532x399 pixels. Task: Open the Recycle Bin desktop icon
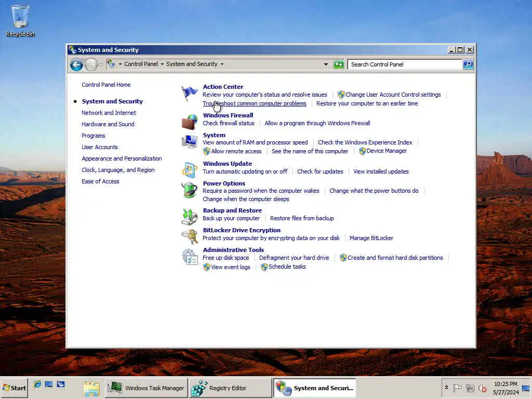click(x=20, y=20)
